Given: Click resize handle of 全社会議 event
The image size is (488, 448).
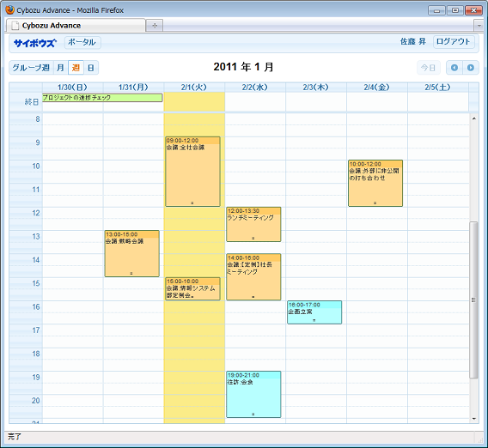Looking at the screenshot, I should click(192, 203).
